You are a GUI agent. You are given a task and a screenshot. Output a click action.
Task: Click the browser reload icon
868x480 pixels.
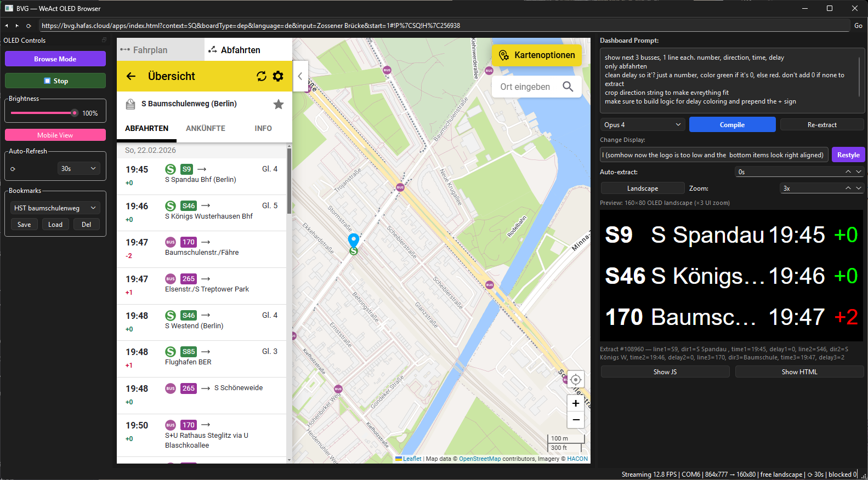point(29,26)
